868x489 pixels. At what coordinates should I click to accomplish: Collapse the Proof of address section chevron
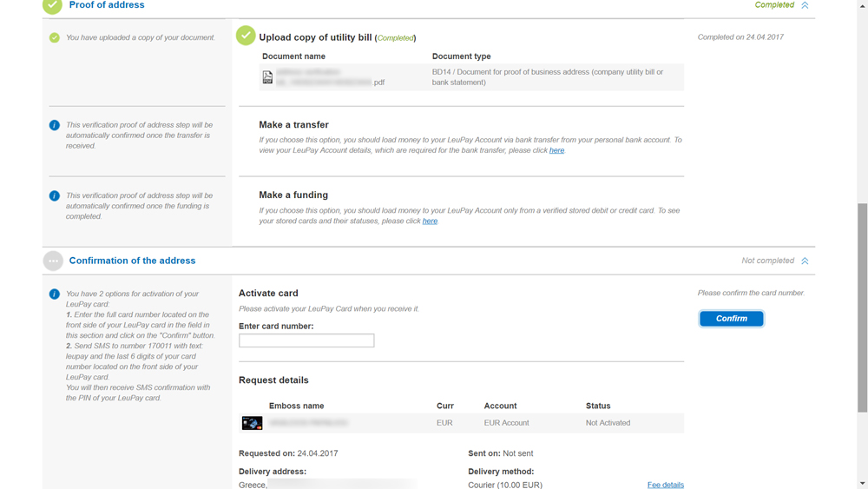pyautogui.click(x=805, y=5)
